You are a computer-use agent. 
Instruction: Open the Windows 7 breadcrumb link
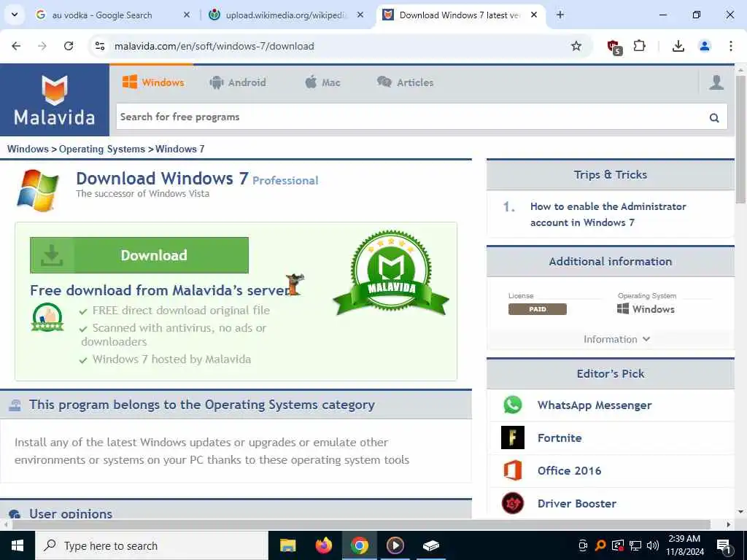tap(180, 149)
